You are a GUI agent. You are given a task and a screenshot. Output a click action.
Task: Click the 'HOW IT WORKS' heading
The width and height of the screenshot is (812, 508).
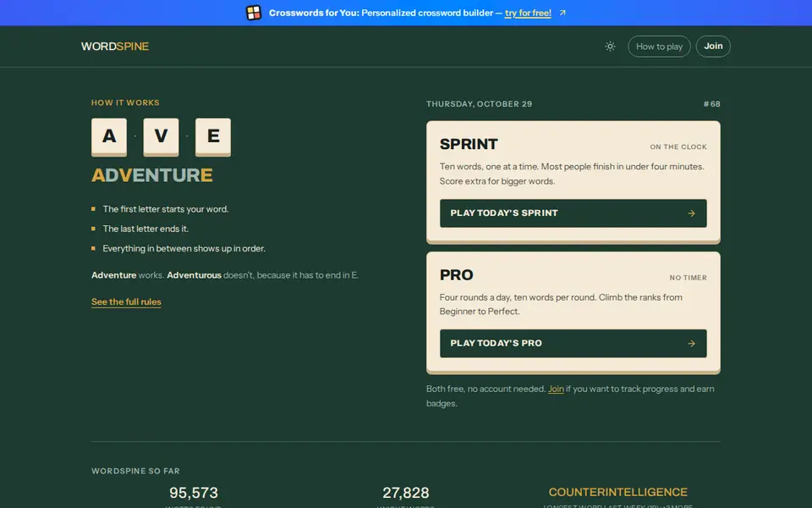tap(125, 102)
